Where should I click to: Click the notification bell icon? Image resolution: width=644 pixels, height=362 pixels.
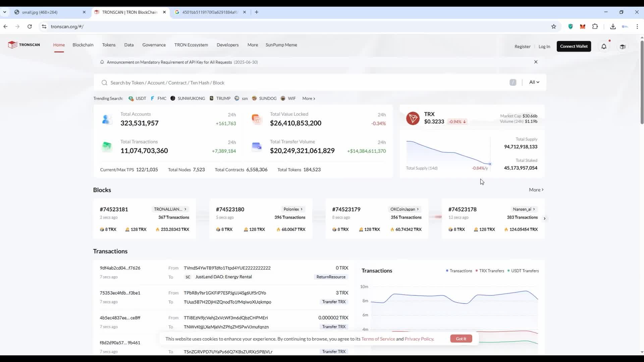604,47
